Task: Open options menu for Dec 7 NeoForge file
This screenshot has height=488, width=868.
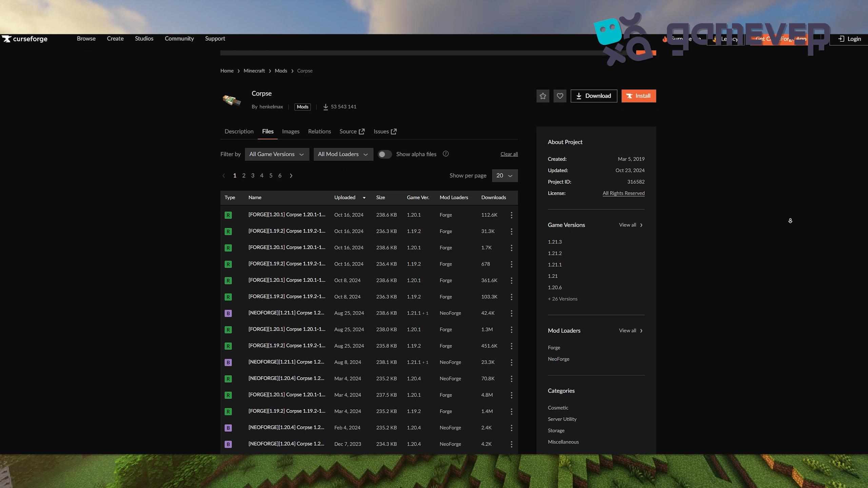Action: point(511,444)
